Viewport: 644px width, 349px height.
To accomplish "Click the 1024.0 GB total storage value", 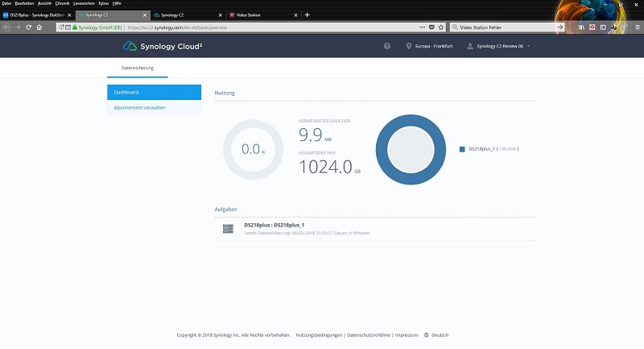I will click(x=329, y=167).
